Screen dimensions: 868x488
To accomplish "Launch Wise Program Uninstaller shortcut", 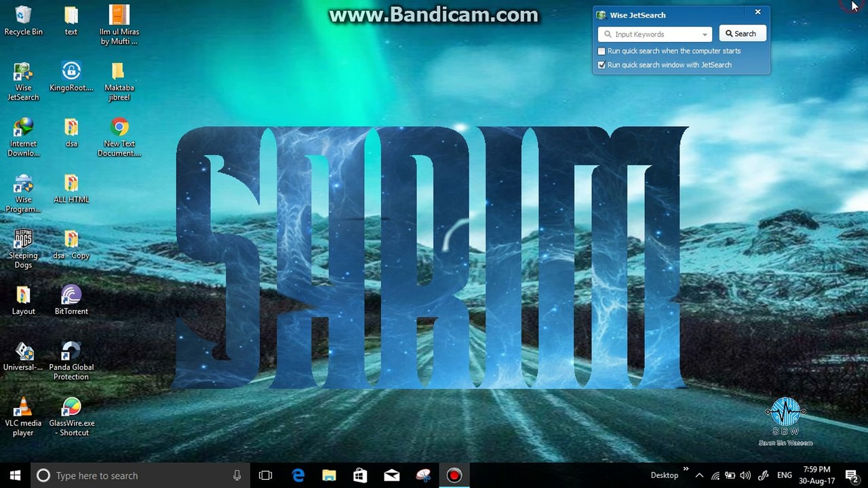I will pyautogui.click(x=23, y=193).
